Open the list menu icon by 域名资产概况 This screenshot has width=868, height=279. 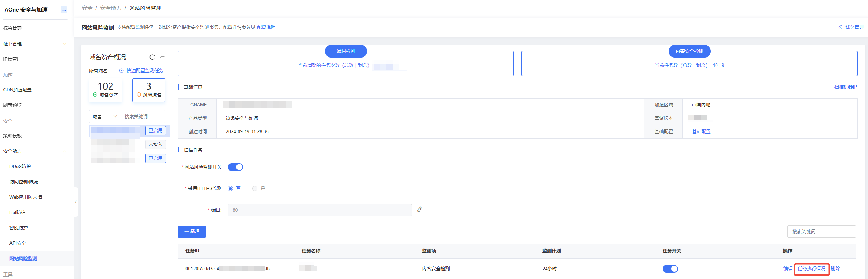coord(162,57)
